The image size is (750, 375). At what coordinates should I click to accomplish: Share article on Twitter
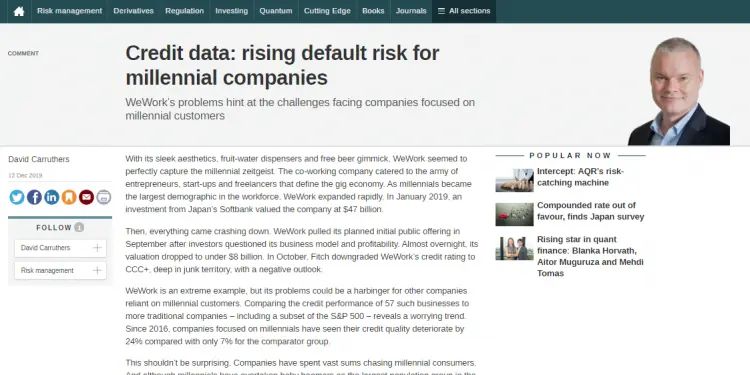17,197
